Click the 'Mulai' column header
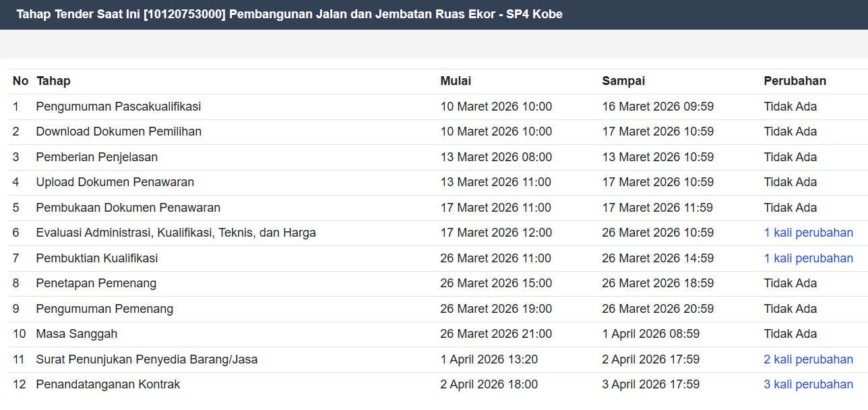Screen dimensions: 868x410 click(x=456, y=81)
